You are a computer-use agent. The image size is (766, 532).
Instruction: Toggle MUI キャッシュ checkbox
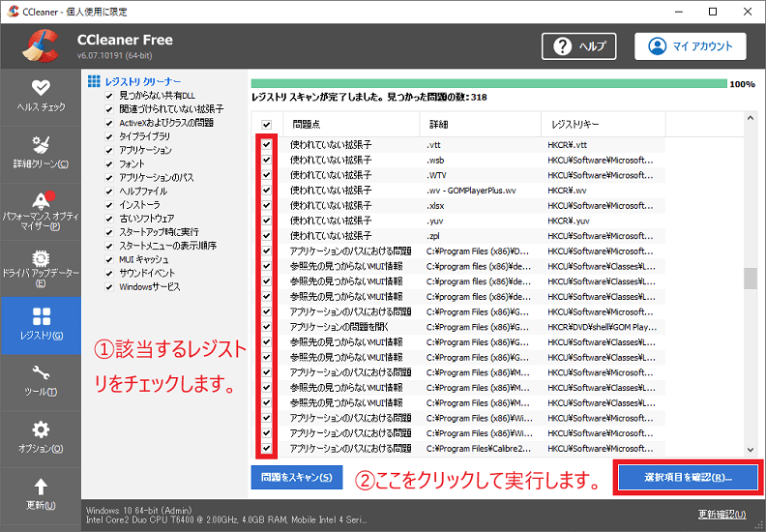tap(109, 260)
